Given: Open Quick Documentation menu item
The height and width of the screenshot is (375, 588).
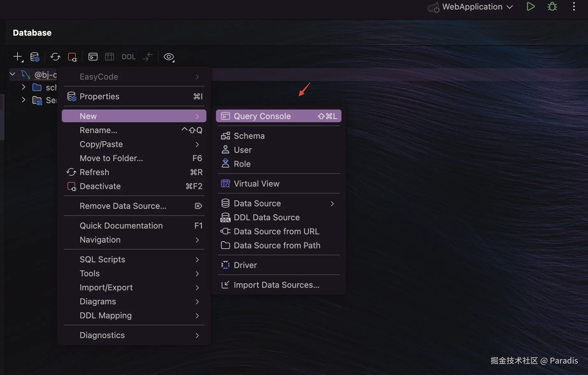Looking at the screenshot, I should click(x=134, y=226).
